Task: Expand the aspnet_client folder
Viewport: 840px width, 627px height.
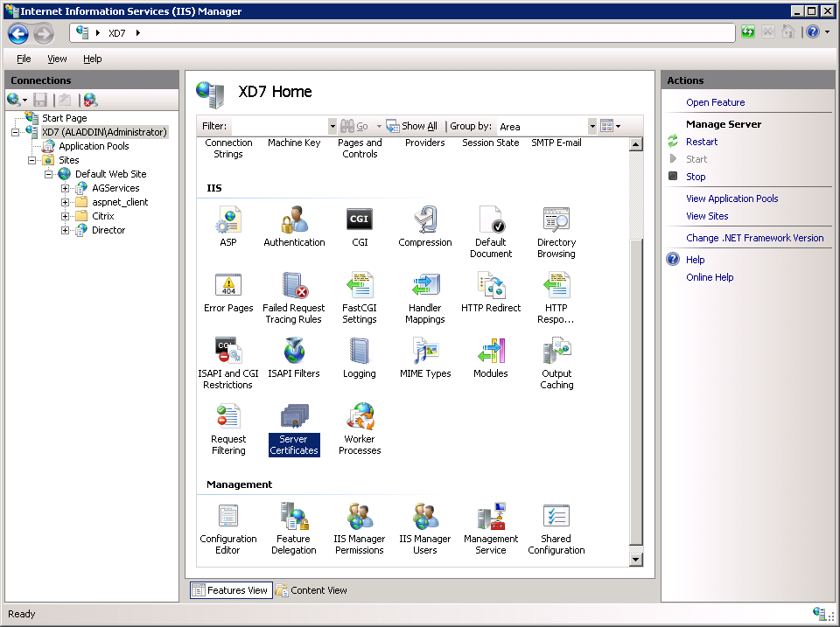Action: point(65,202)
